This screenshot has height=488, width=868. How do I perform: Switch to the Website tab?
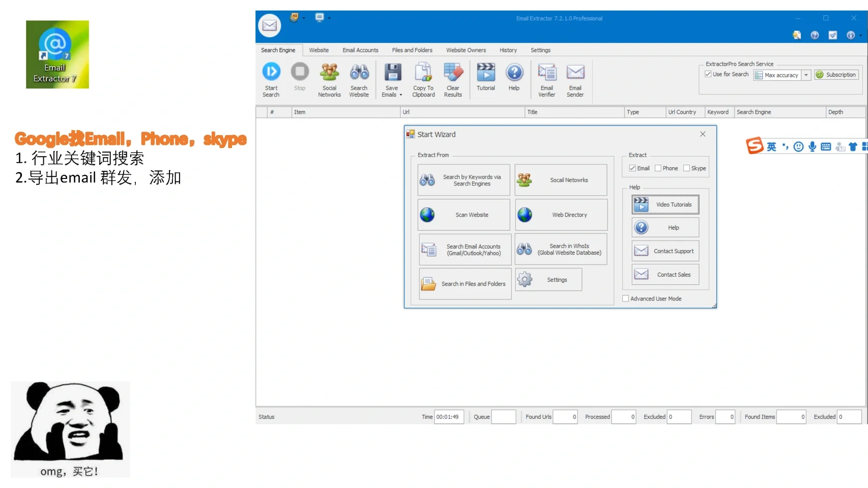pyautogui.click(x=319, y=50)
